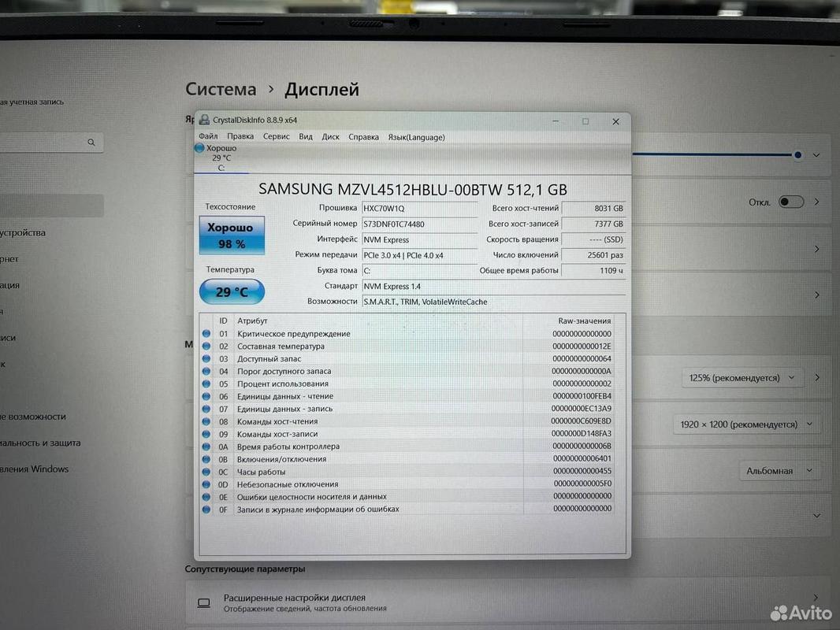840x630 pixels.
Task: Open the Файл menu
Action: tap(208, 137)
